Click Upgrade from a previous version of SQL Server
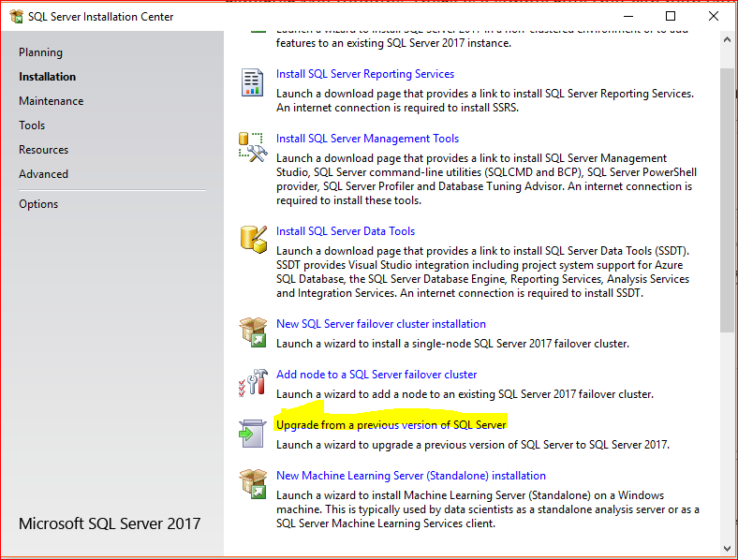The width and height of the screenshot is (738, 560). tap(391, 425)
